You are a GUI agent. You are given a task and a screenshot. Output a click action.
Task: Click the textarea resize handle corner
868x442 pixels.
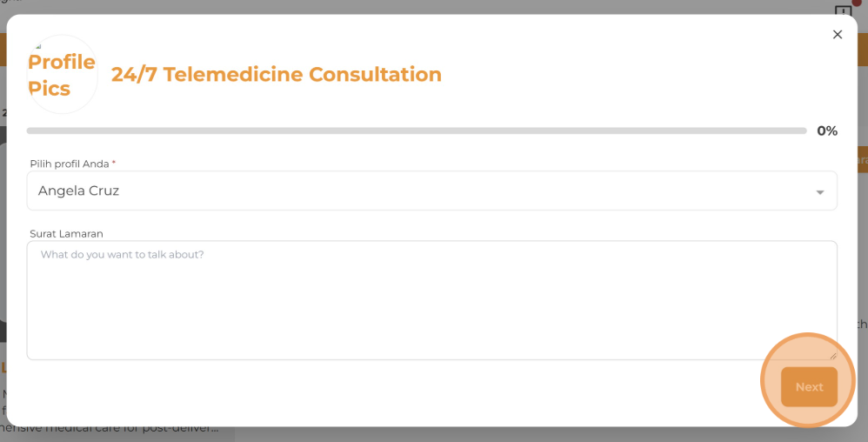[832, 355]
